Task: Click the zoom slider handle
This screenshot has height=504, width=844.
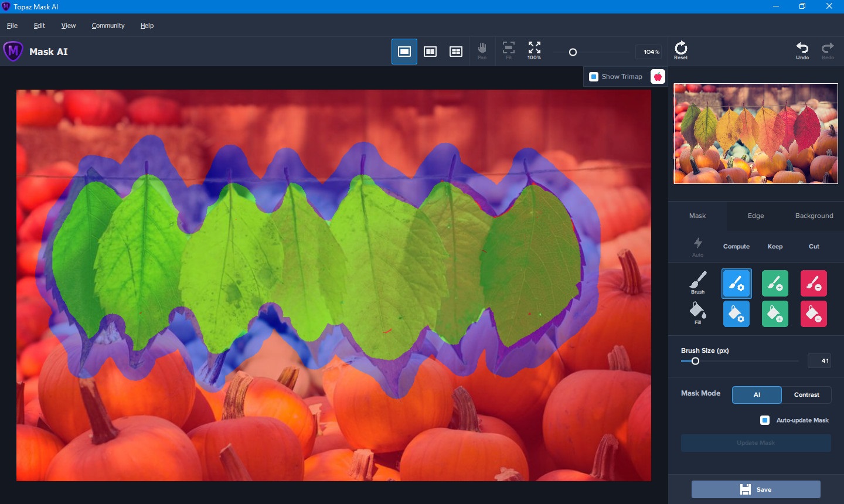Action: pyautogui.click(x=573, y=52)
